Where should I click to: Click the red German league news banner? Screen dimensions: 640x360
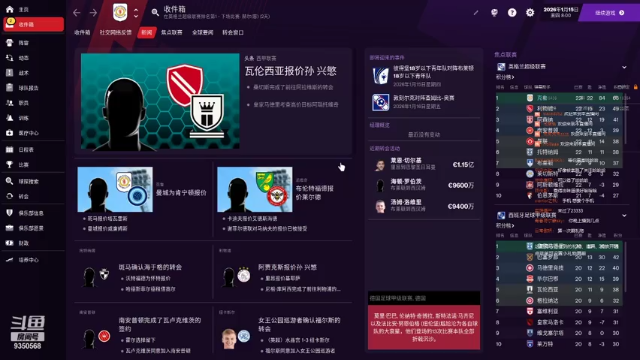pyautogui.click(x=424, y=327)
